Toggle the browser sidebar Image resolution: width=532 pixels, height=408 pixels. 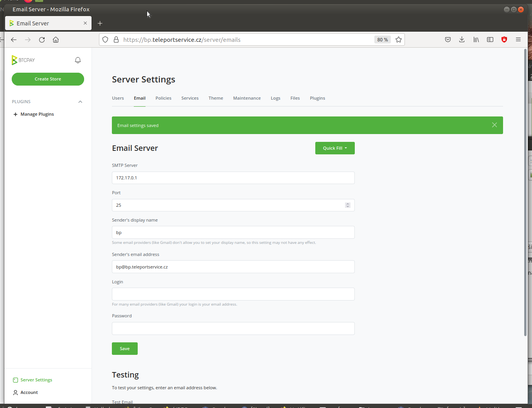(490, 39)
